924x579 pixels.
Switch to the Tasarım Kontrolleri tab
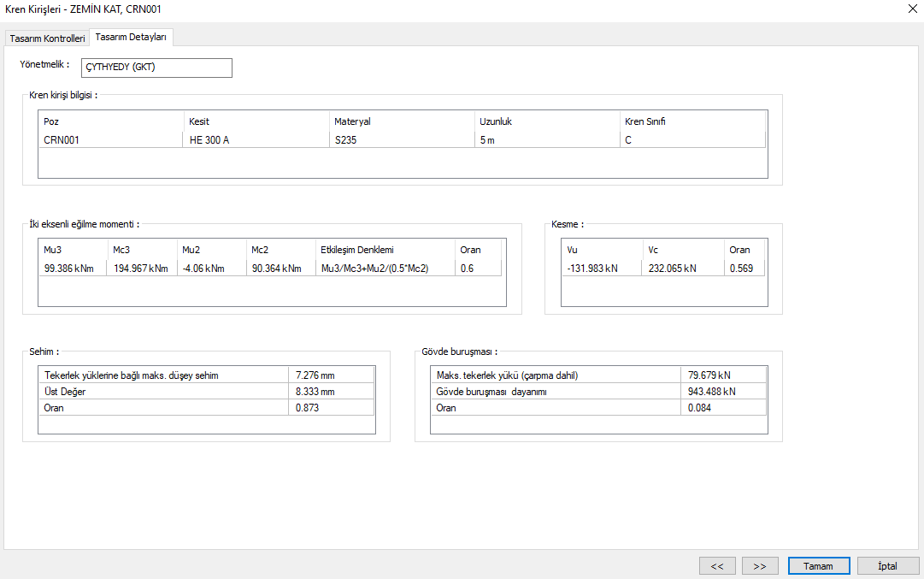(x=46, y=38)
